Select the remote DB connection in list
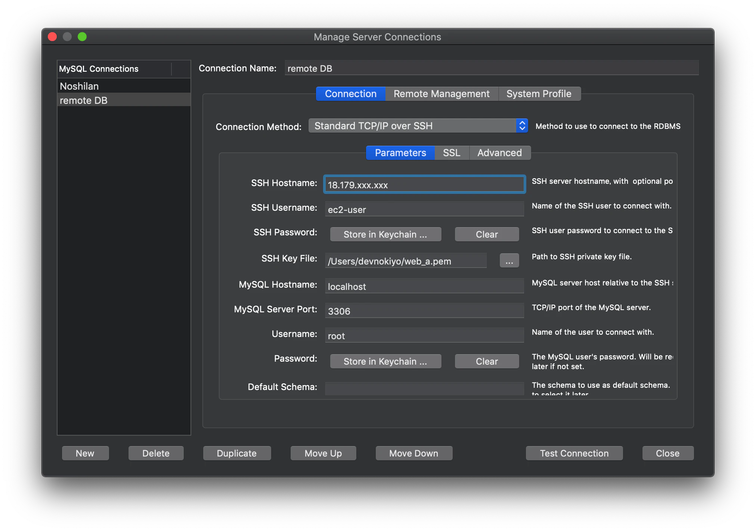Image resolution: width=756 pixels, height=532 pixels. point(124,100)
